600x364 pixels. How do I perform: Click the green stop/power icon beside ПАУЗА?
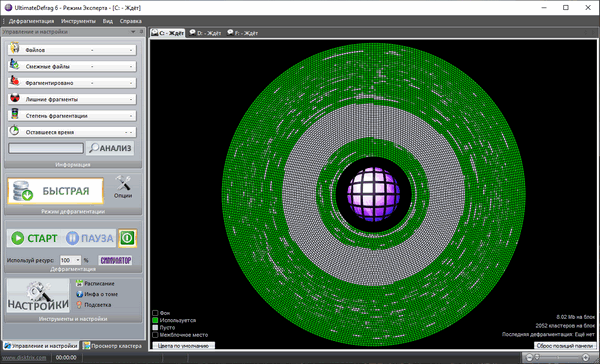(127, 238)
